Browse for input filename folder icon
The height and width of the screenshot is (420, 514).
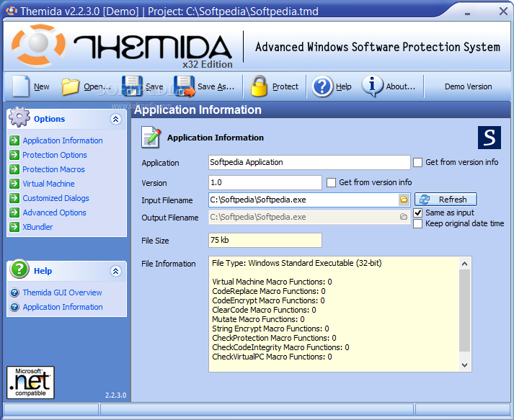click(404, 200)
